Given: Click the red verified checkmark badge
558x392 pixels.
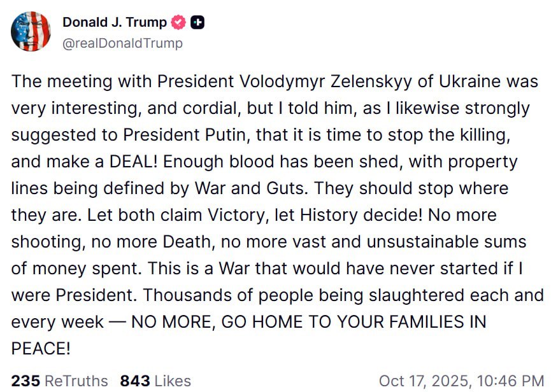Looking at the screenshot, I should pyautogui.click(x=179, y=23).
